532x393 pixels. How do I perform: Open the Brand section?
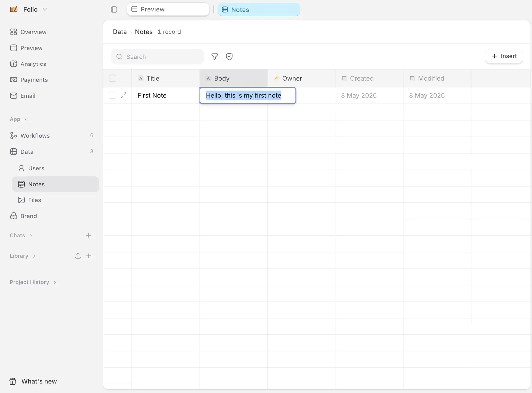[29, 216]
